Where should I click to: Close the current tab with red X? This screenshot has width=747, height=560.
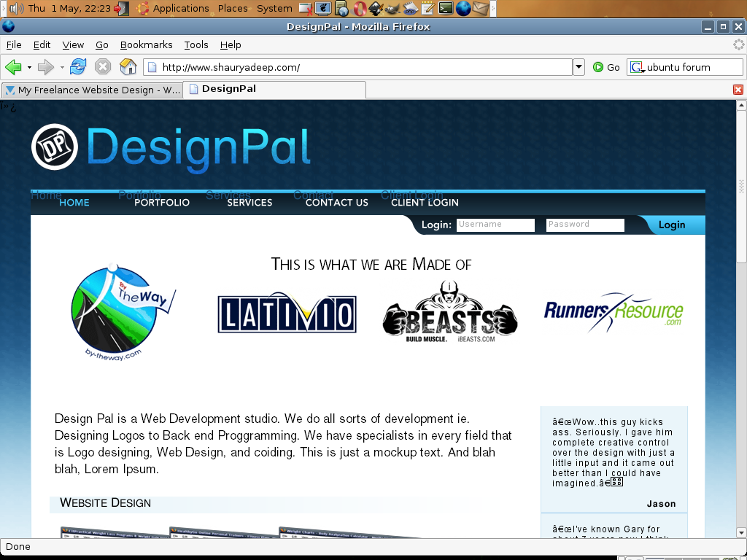coord(738,90)
